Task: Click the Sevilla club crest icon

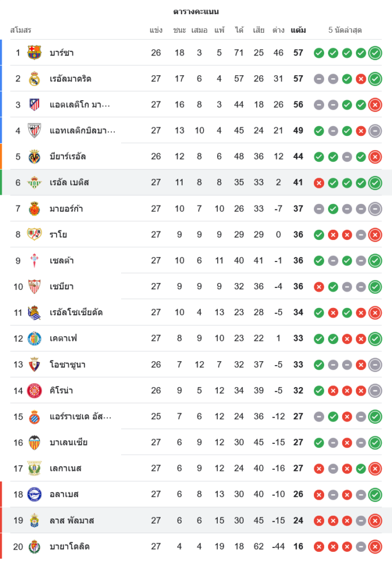Action: click(x=35, y=286)
